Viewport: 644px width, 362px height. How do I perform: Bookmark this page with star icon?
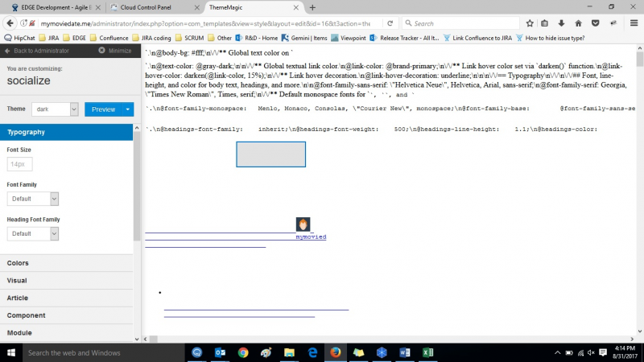tap(530, 23)
